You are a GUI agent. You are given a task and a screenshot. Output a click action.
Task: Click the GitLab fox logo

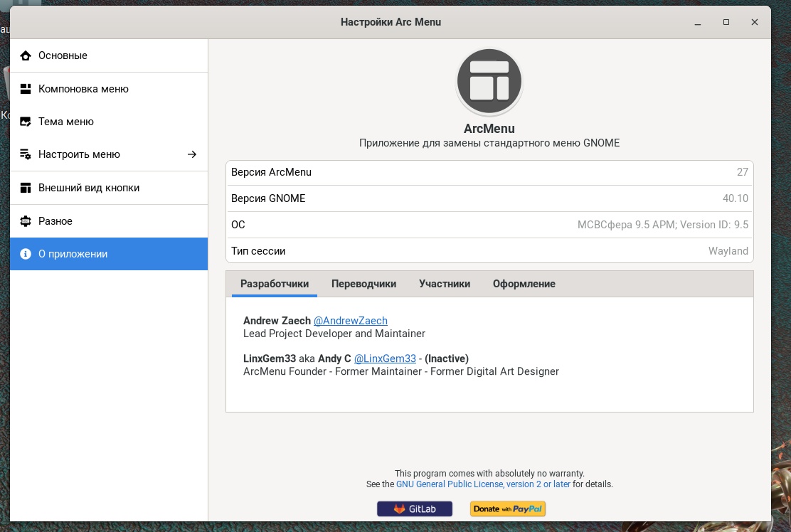pos(399,509)
